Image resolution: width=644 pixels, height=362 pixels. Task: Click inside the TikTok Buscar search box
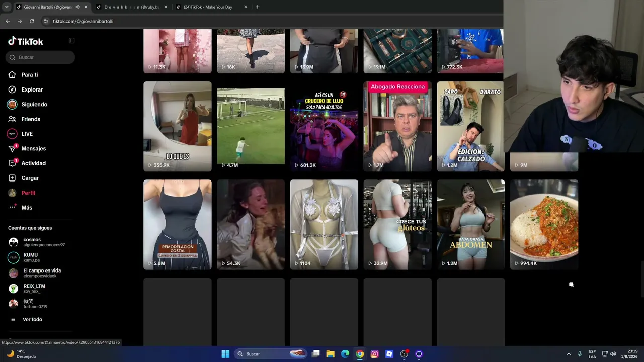click(41, 57)
